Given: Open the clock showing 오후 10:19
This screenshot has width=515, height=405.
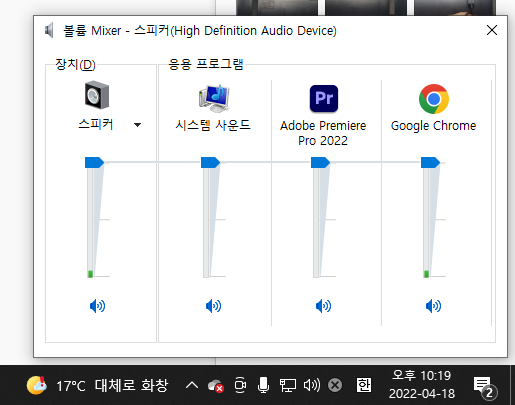Looking at the screenshot, I should pyautogui.click(x=422, y=385).
